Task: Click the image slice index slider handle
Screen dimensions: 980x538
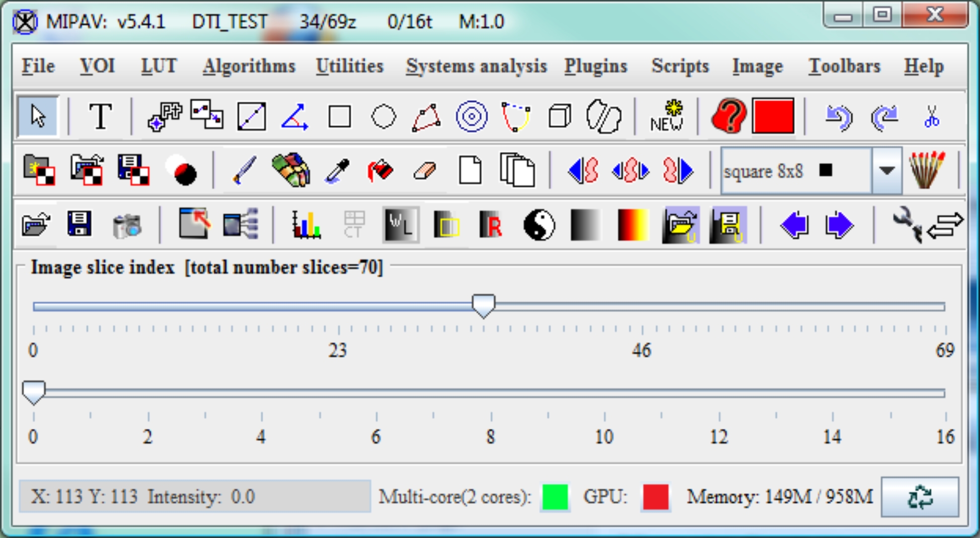Action: 484,306
